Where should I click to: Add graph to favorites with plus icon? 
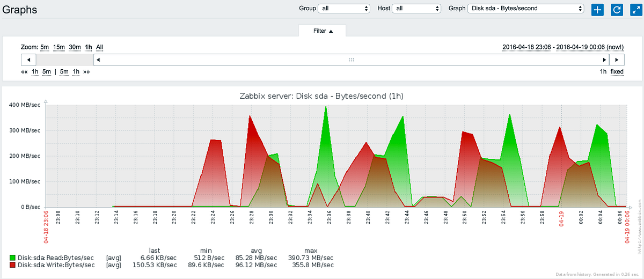(598, 9)
